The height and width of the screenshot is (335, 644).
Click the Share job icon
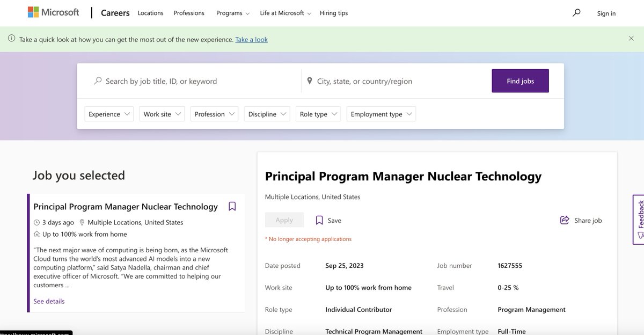(x=565, y=220)
